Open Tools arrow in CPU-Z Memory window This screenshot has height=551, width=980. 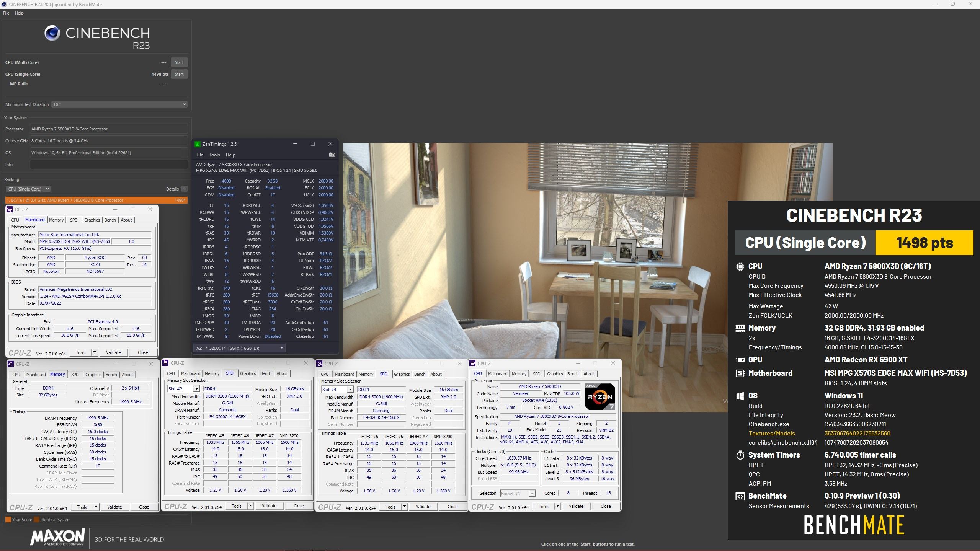pos(96,507)
